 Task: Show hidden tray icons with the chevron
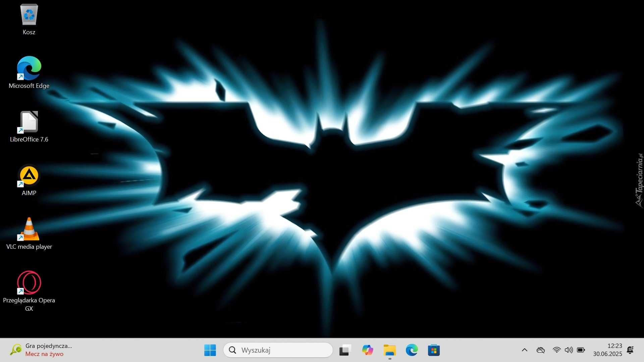click(x=525, y=350)
